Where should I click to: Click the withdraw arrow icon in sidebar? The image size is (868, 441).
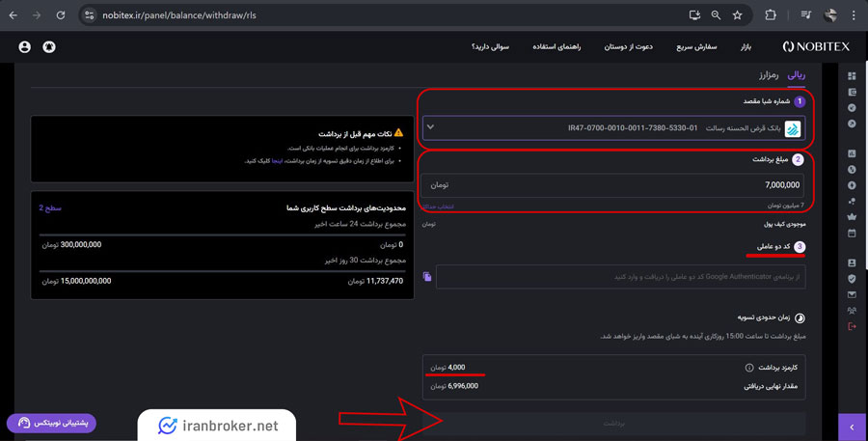(852, 124)
